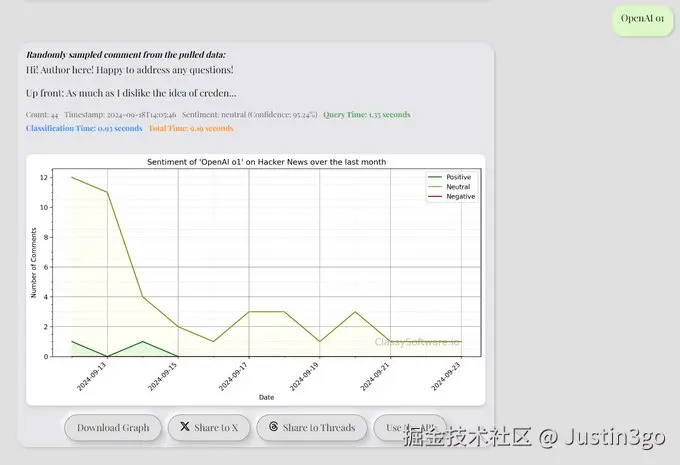The width and height of the screenshot is (680, 465).
Task: Click the chart title about Hacker News
Action: click(266, 162)
